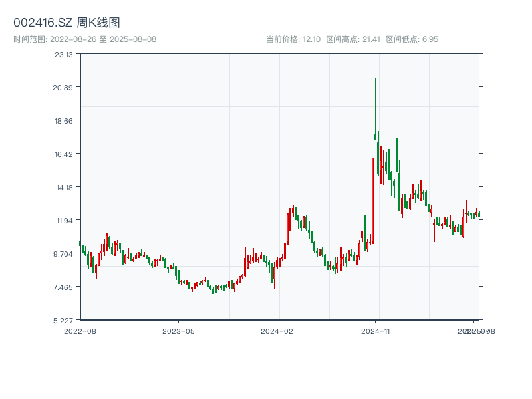Click the y-axis label 23.13
This screenshot has height=399, width=532.
pos(64,55)
